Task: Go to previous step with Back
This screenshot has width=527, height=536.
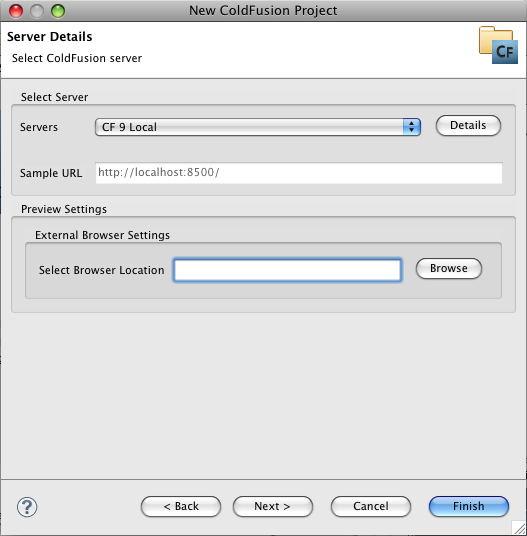Action: click(181, 506)
